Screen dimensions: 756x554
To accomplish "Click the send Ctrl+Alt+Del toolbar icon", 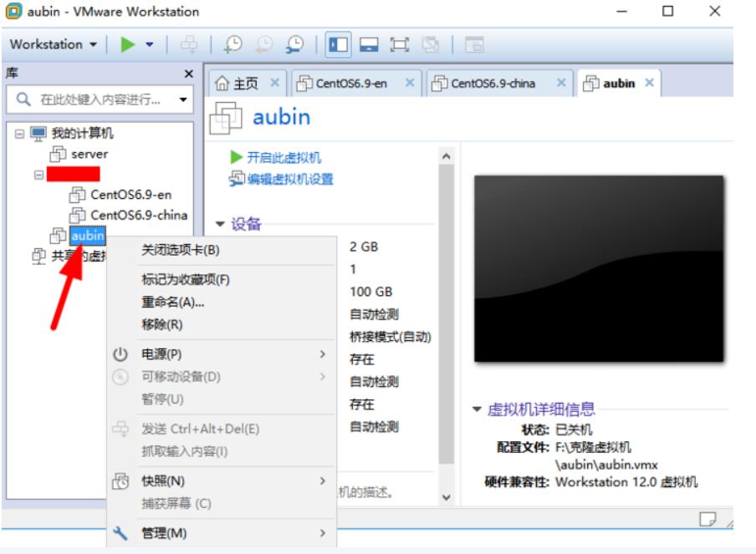I will click(188, 44).
